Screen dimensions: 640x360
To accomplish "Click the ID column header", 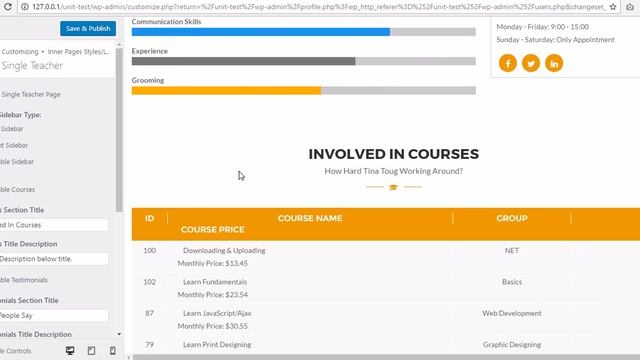I will (149, 218).
